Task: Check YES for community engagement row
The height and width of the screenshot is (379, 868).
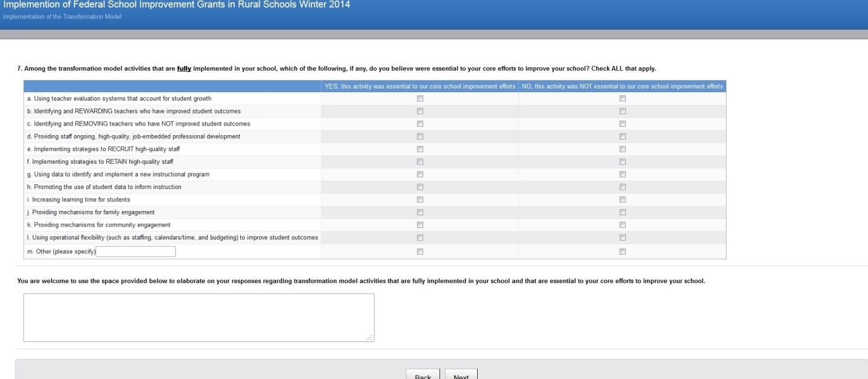Action: (420, 225)
